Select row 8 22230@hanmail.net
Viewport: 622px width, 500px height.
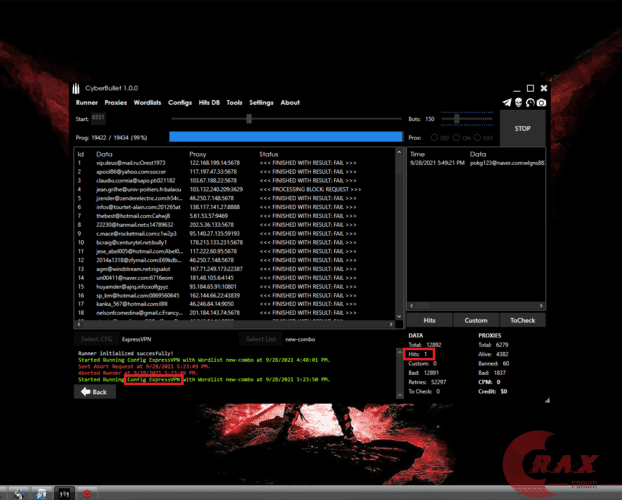[x=236, y=225]
